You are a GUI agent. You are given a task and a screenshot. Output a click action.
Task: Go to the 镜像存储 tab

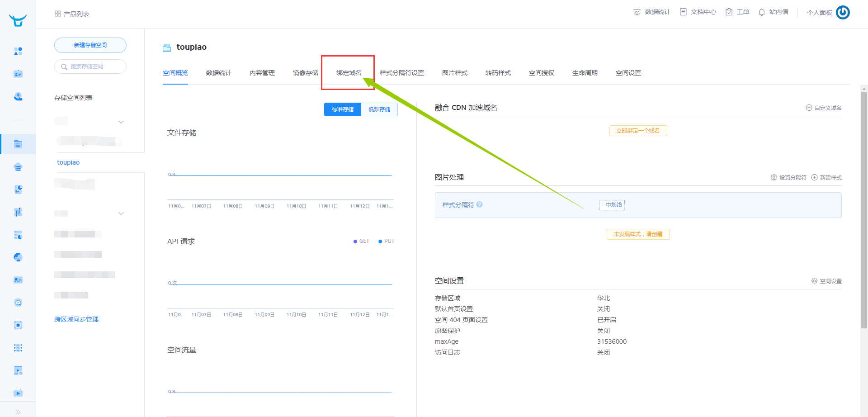pyautogui.click(x=306, y=73)
